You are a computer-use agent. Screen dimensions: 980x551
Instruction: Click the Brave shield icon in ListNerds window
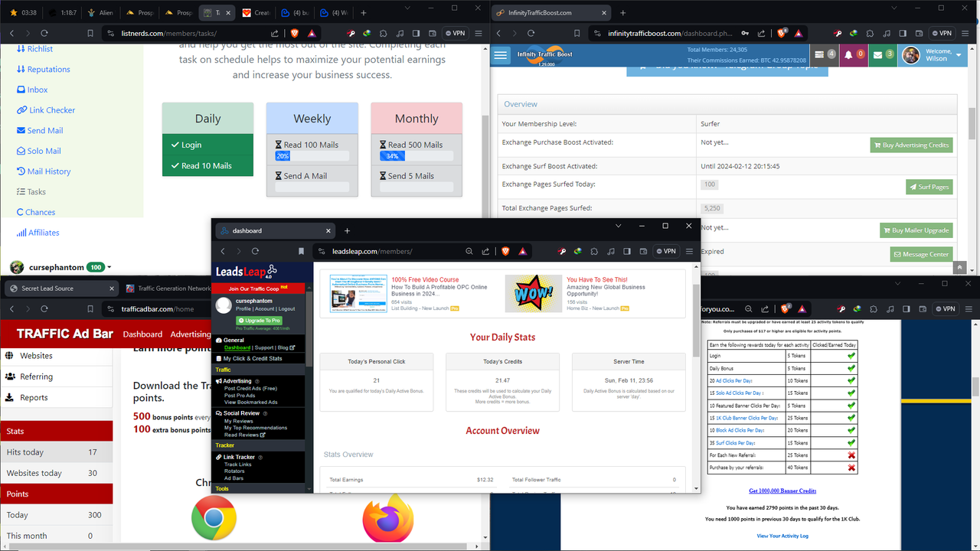[x=295, y=33]
